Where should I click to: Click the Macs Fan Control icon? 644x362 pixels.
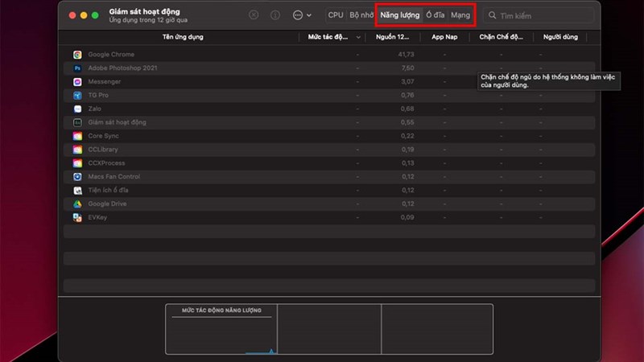pyautogui.click(x=77, y=176)
